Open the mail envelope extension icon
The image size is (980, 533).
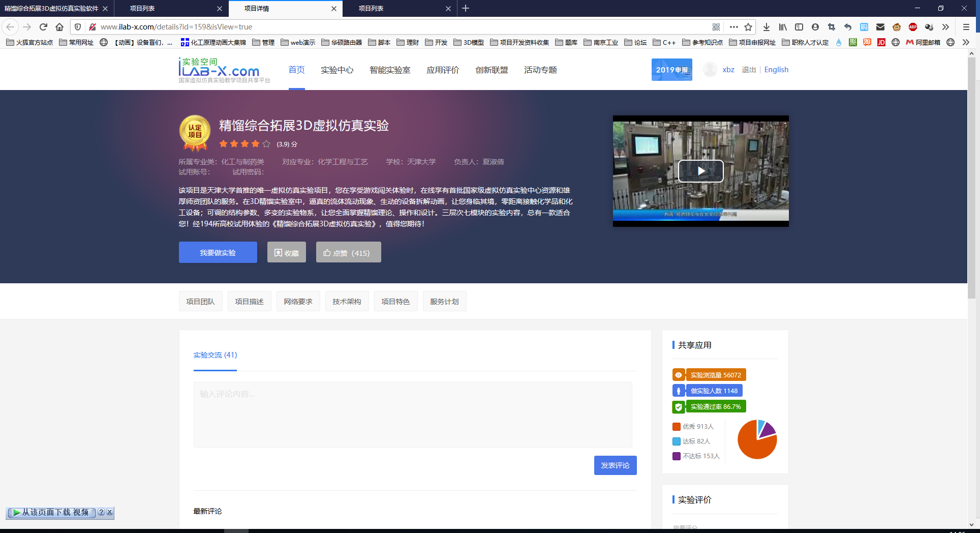[880, 27]
